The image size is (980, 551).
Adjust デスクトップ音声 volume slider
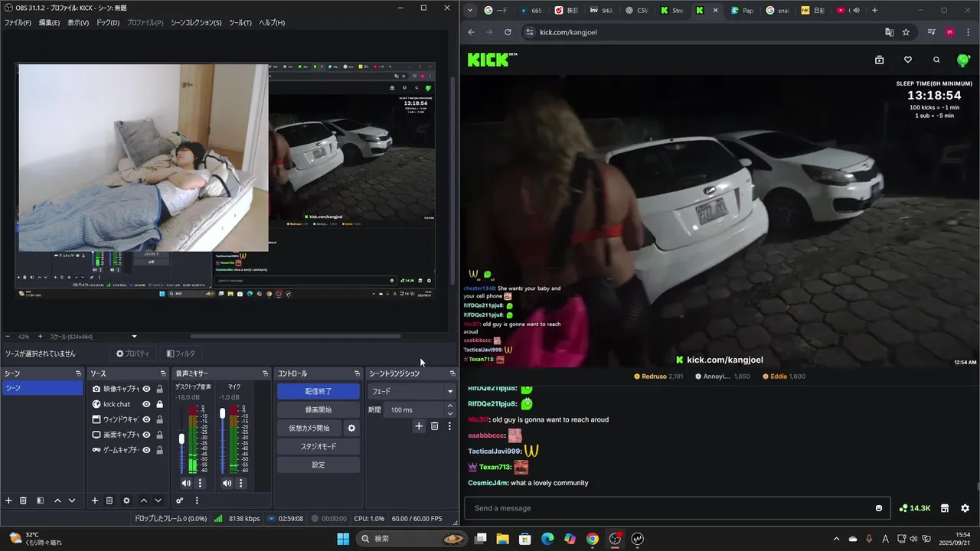[181, 439]
